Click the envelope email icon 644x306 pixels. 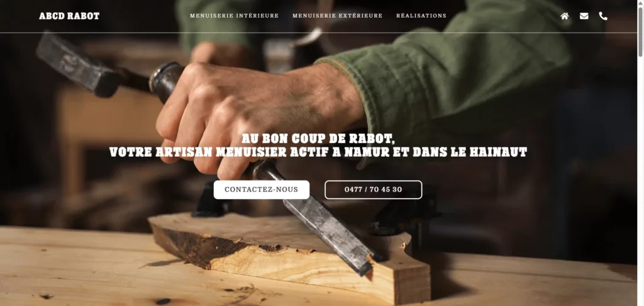[584, 16]
